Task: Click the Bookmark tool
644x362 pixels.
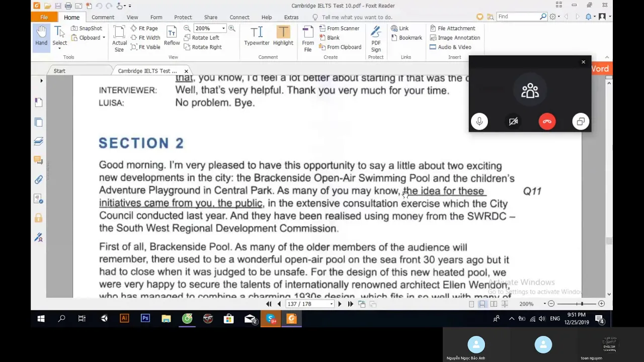Action: [x=407, y=38]
